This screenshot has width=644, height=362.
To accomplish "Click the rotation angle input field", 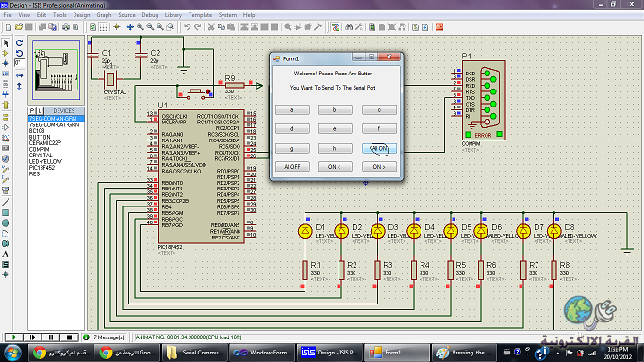I will pyautogui.click(x=19, y=63).
